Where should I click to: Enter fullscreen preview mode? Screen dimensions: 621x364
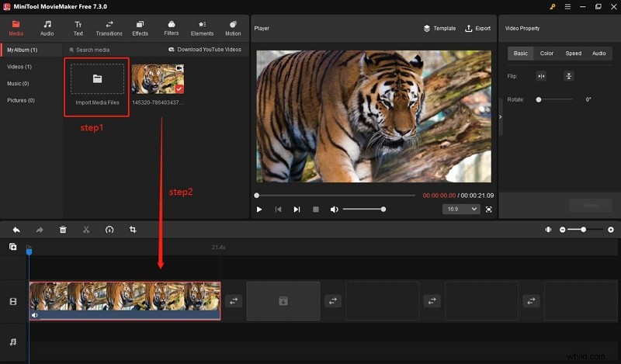[489, 209]
